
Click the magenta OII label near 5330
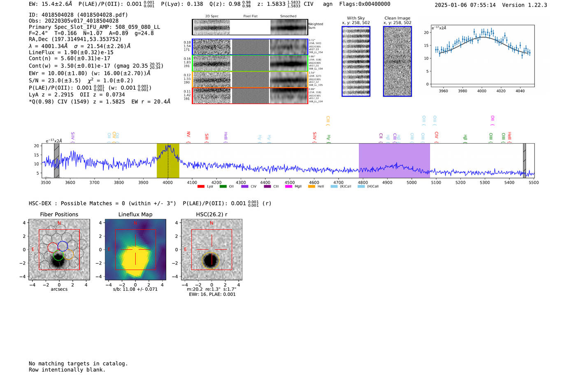point(492,121)
